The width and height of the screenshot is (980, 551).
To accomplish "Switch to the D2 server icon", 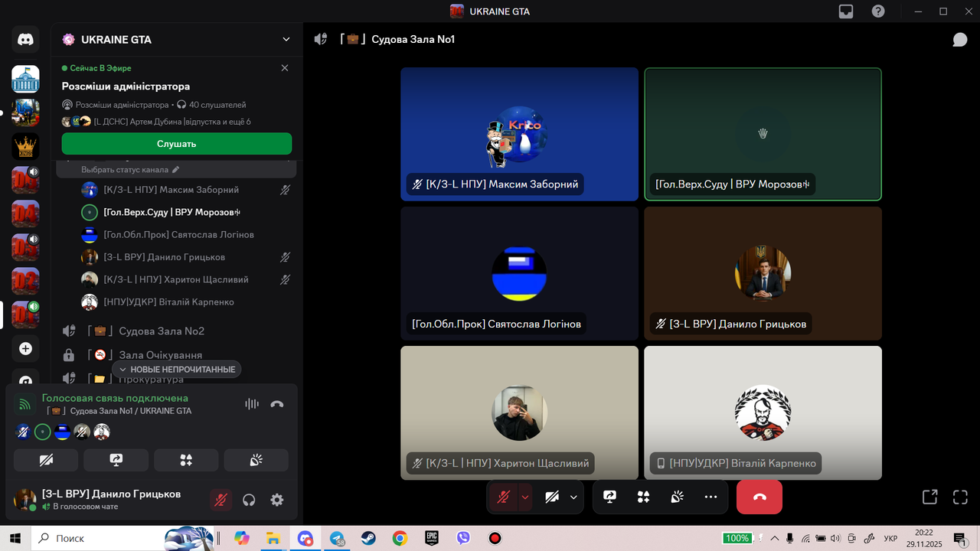I will tap(25, 281).
